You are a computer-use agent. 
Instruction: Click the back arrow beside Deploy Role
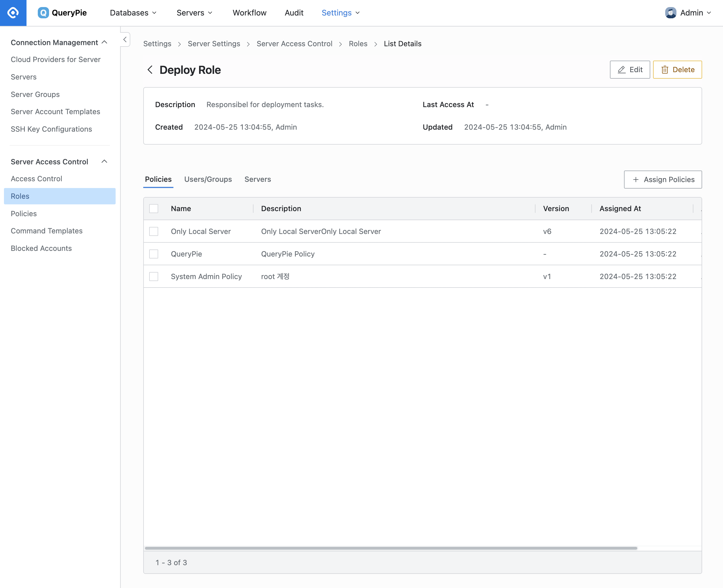click(x=150, y=70)
